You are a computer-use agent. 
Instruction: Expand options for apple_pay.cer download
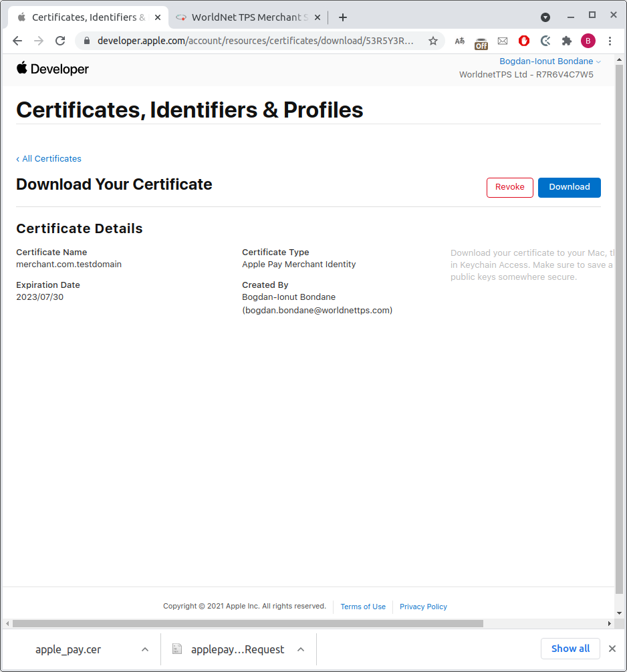[145, 649]
